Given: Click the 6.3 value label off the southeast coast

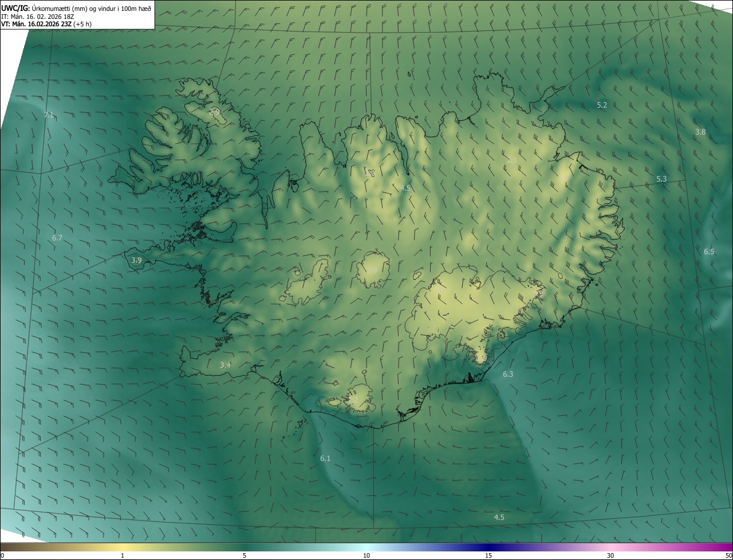Looking at the screenshot, I should (x=508, y=374).
